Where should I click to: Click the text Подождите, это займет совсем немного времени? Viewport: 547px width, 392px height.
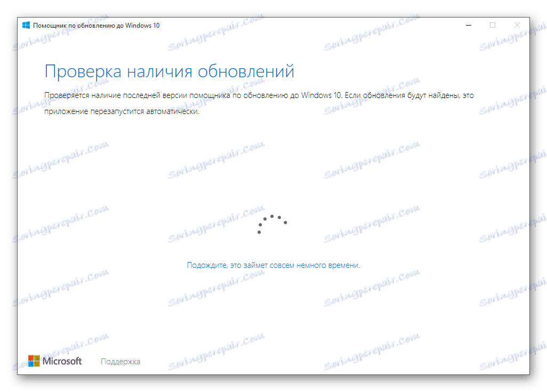tap(273, 265)
